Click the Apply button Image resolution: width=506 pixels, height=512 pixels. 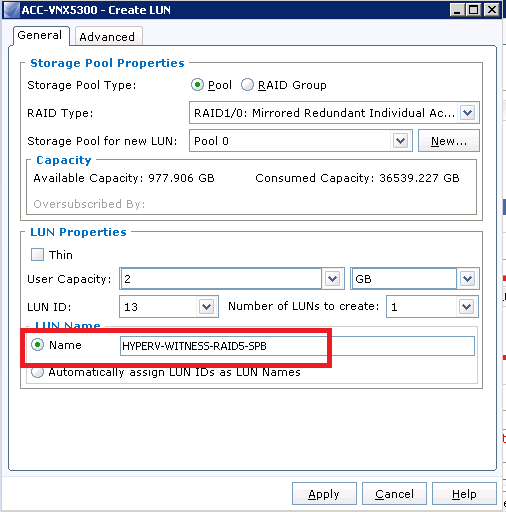tap(324, 494)
